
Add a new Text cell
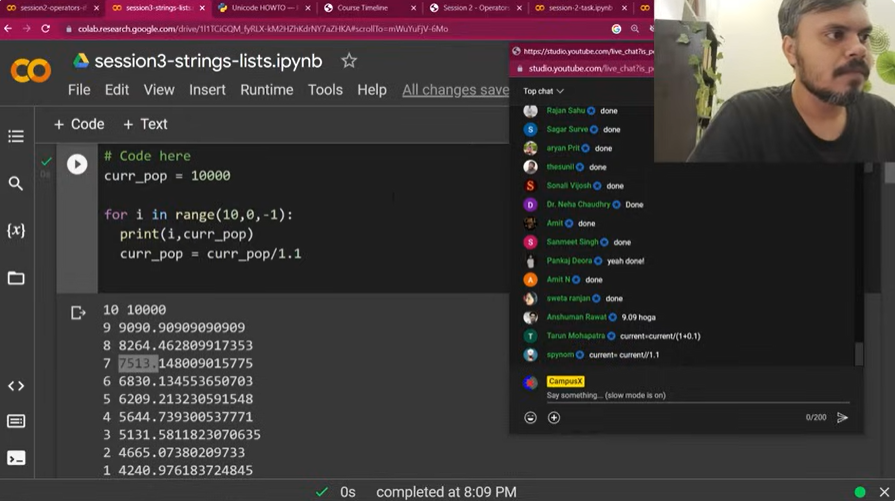tap(145, 124)
